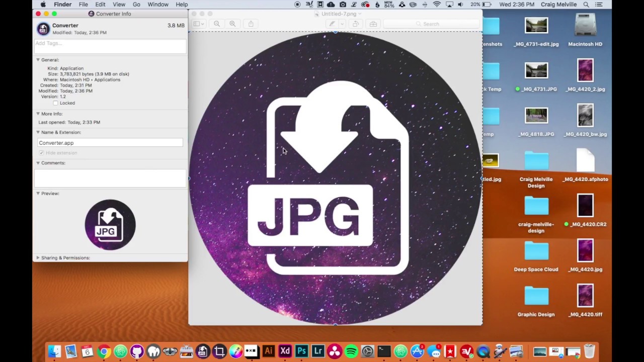Open the Help menu
Screen dimensions: 644x362
182,5
